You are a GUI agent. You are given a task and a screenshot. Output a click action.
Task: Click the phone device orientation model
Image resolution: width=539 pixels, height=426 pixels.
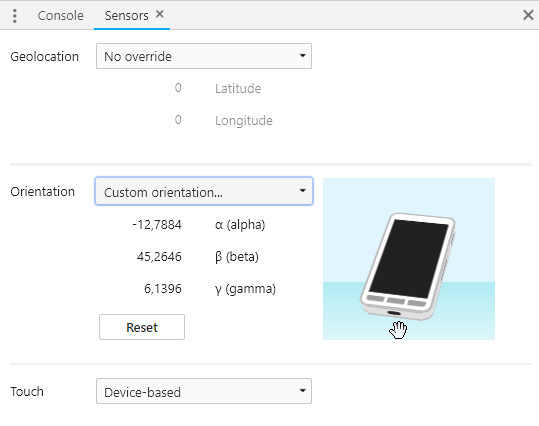click(408, 266)
